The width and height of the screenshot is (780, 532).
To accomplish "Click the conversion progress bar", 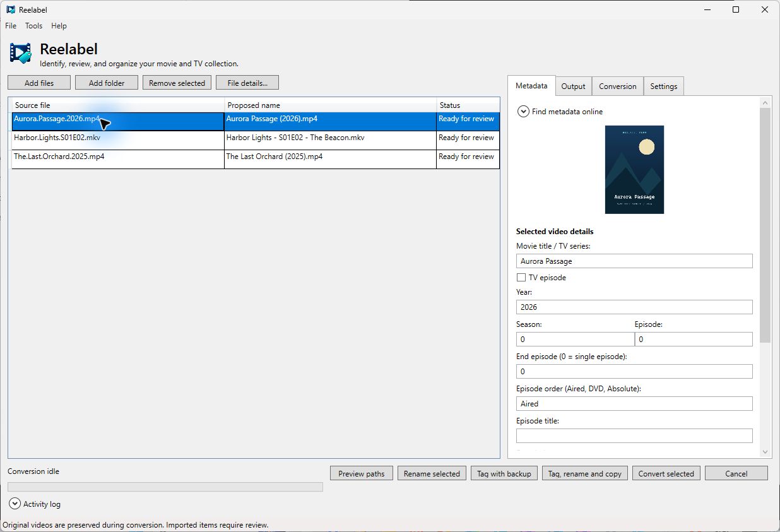I will pos(165,487).
